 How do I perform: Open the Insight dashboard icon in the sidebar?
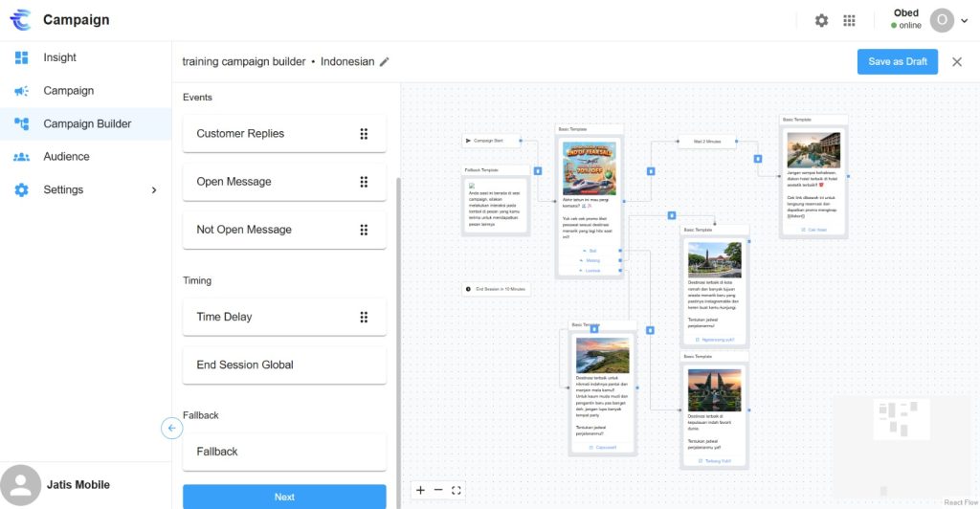point(21,57)
